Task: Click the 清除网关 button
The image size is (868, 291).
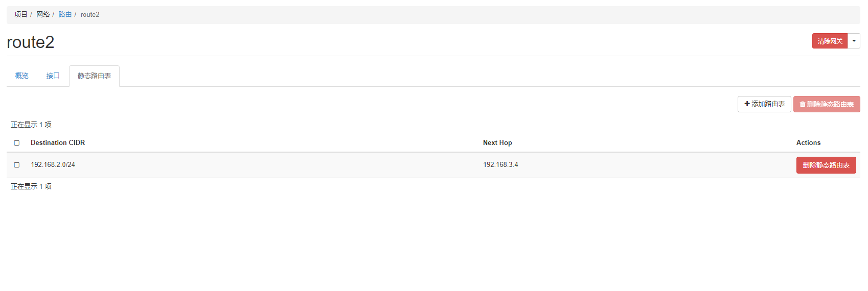Action: pos(830,41)
